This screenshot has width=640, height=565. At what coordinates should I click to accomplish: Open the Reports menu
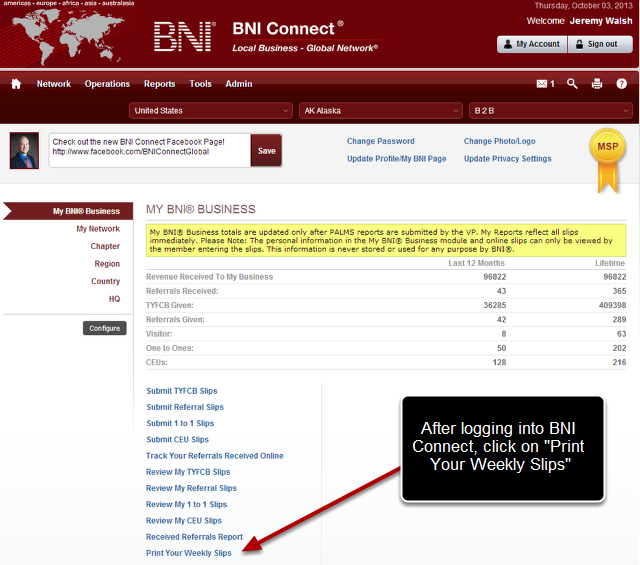(x=159, y=84)
